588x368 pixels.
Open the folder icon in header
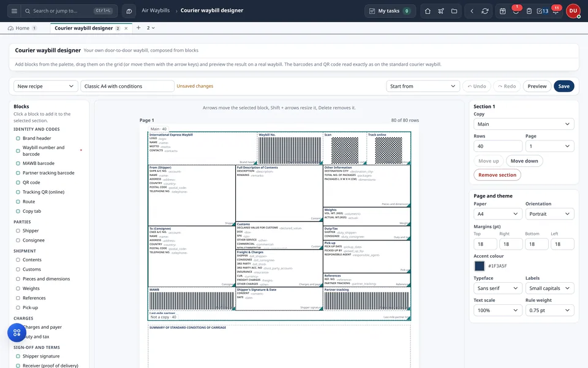click(454, 11)
